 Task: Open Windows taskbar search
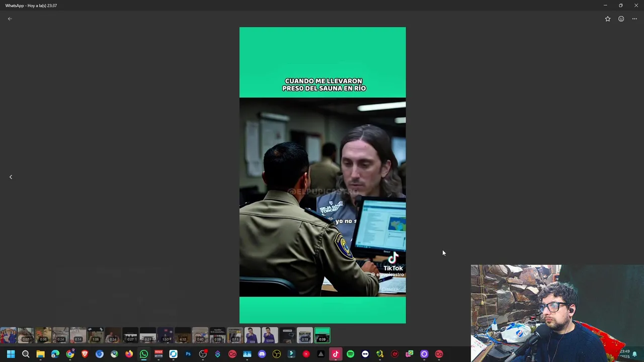(26, 354)
